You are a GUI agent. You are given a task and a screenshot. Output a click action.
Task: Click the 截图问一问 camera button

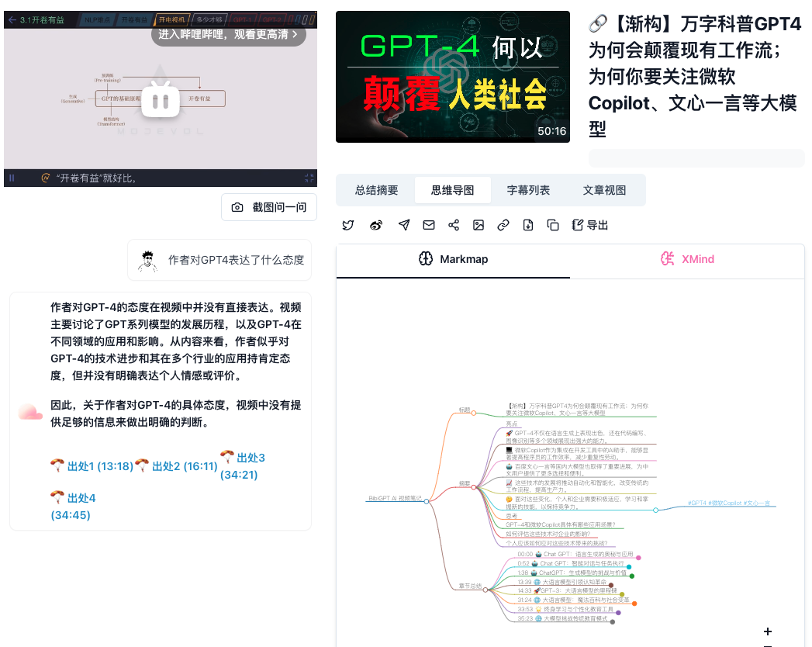[268, 207]
